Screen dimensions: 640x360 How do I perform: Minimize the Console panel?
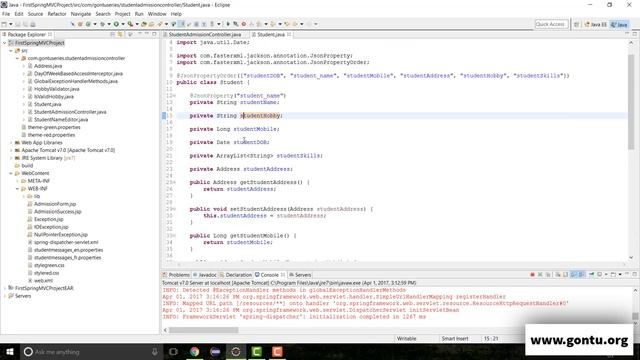(627, 274)
